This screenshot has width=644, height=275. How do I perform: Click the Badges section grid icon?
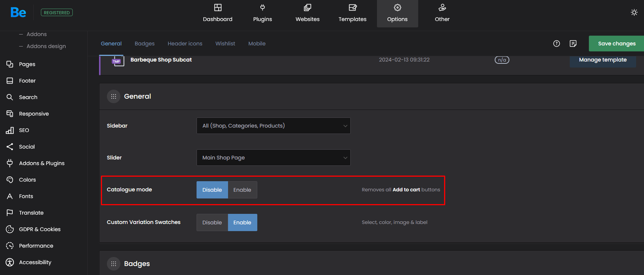tap(114, 264)
